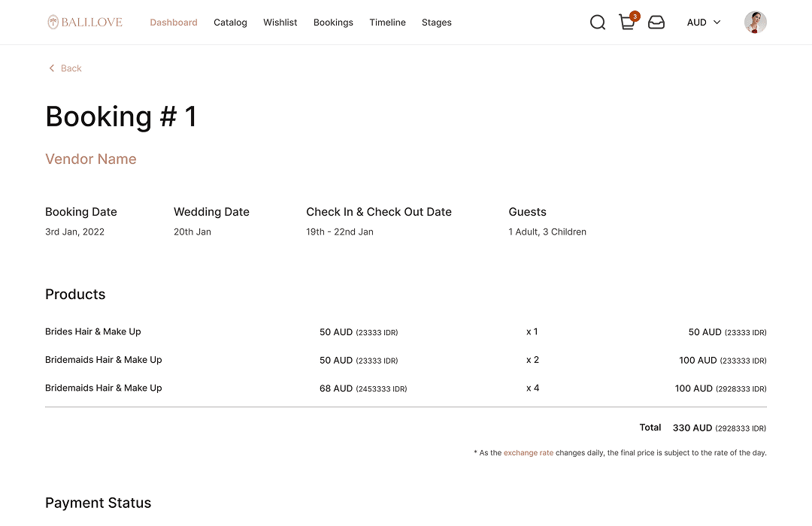This screenshot has height=526, width=812.
Task: Click the Vendor Name link
Action: (90, 159)
